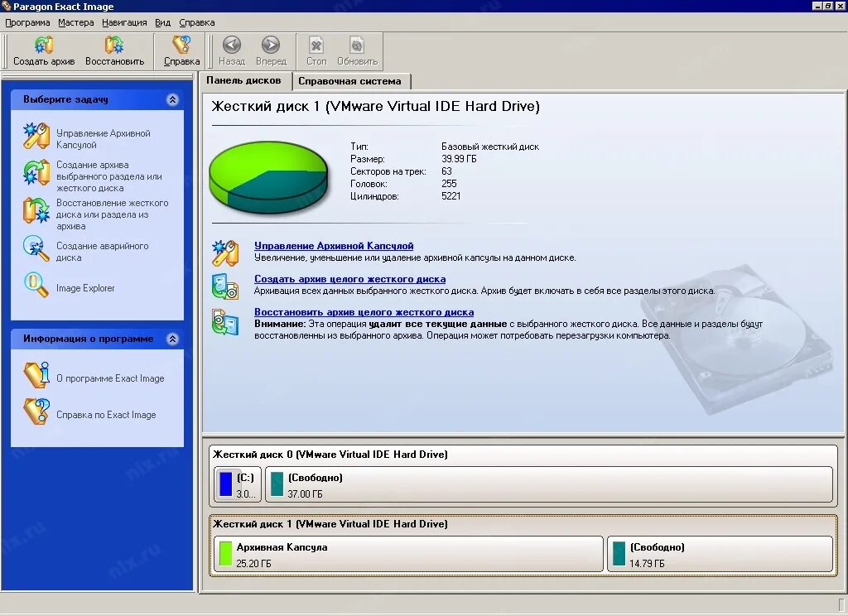Select Жесткий диск 0 header row
848x616 pixels.
coord(330,455)
